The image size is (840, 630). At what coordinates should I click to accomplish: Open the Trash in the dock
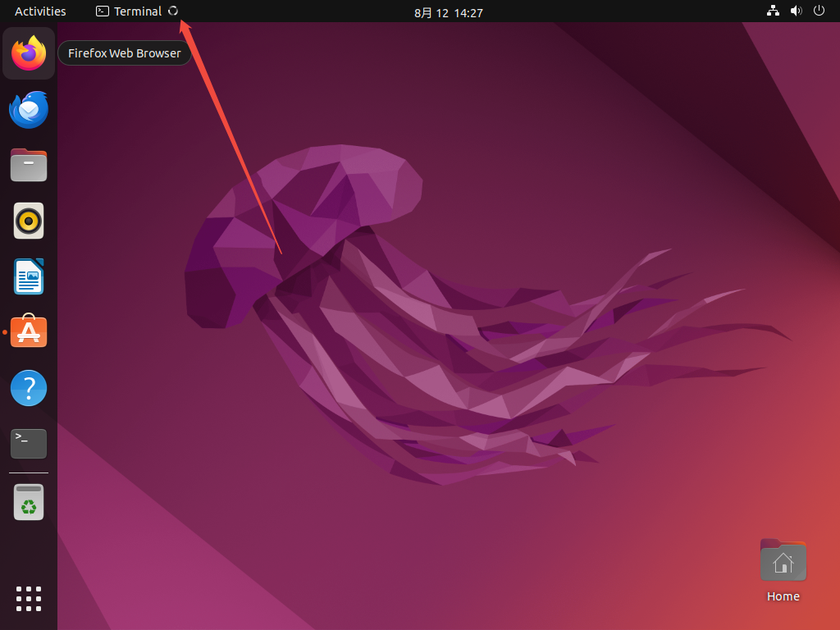coord(29,502)
